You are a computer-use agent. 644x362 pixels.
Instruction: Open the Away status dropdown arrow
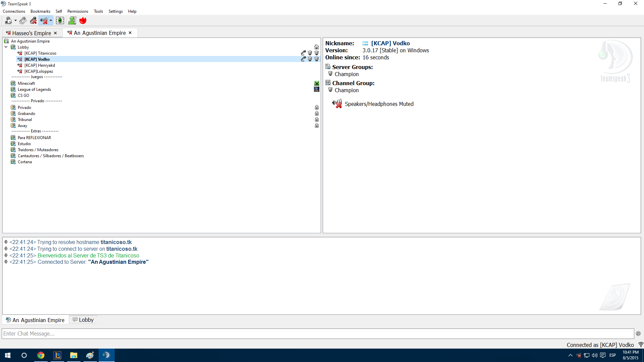[15, 21]
